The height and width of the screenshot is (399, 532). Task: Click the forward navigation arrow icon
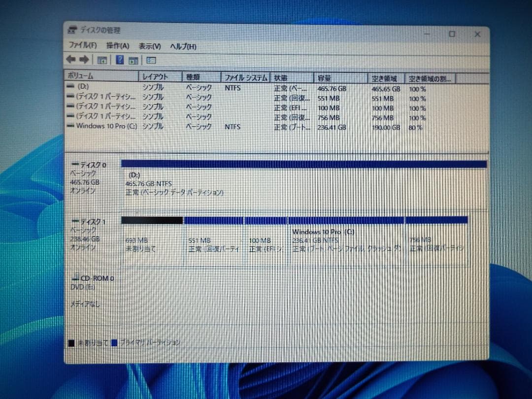coord(83,60)
